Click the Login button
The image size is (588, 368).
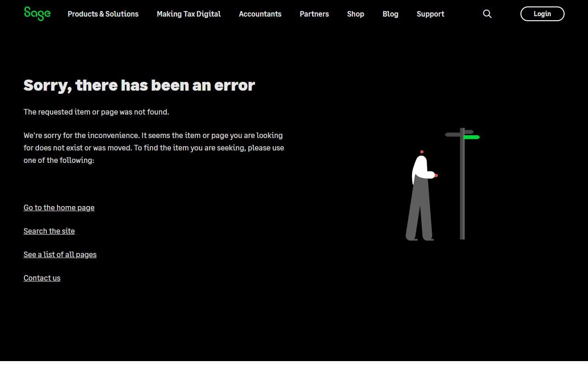[x=542, y=14]
